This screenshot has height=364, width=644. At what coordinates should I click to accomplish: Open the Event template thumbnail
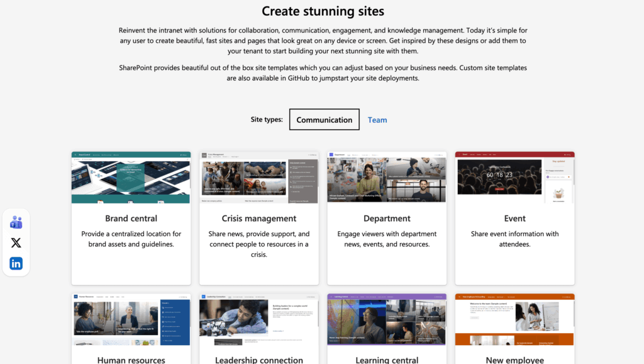pyautogui.click(x=514, y=178)
